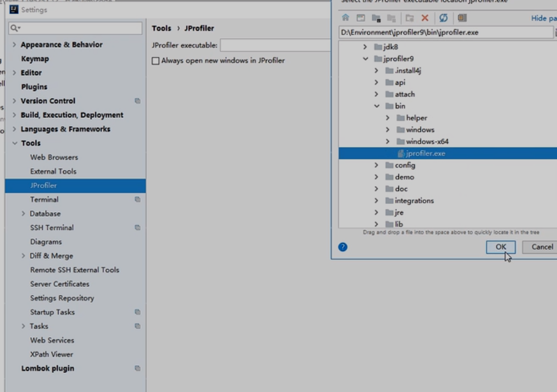Click the Module directory toolbar icon
This screenshot has height=392, width=557.
391,18
